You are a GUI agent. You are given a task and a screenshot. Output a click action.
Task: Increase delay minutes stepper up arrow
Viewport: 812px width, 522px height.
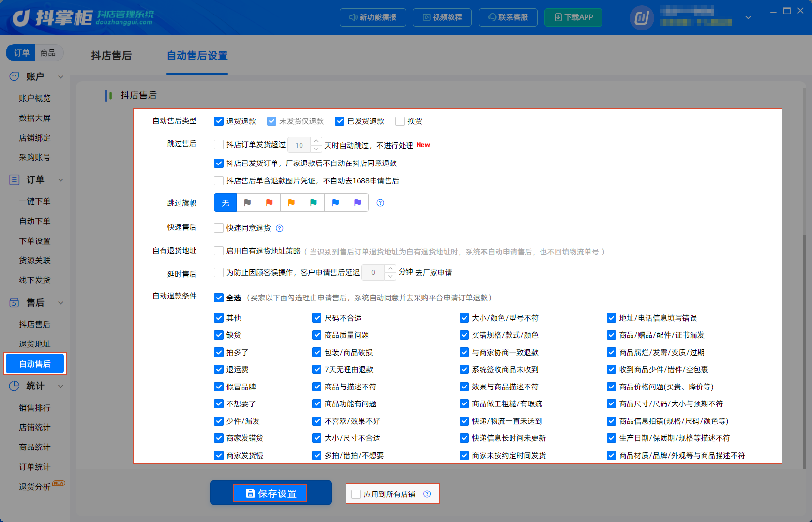391,268
